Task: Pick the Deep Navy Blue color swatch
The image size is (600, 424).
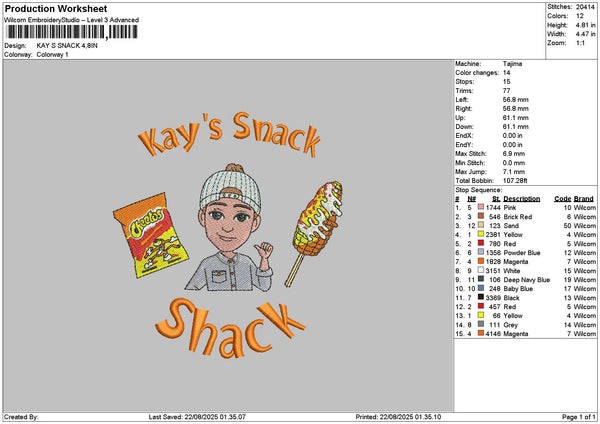Action: (x=481, y=279)
